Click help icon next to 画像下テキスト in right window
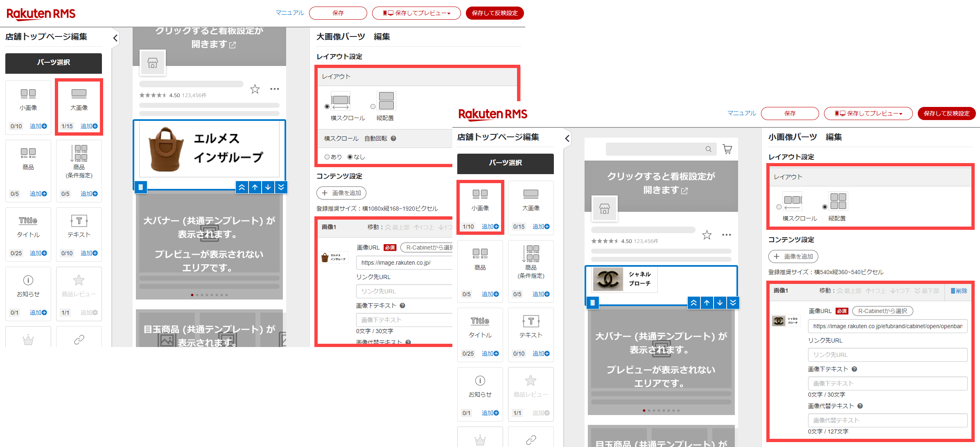The image size is (980, 447). click(x=854, y=369)
